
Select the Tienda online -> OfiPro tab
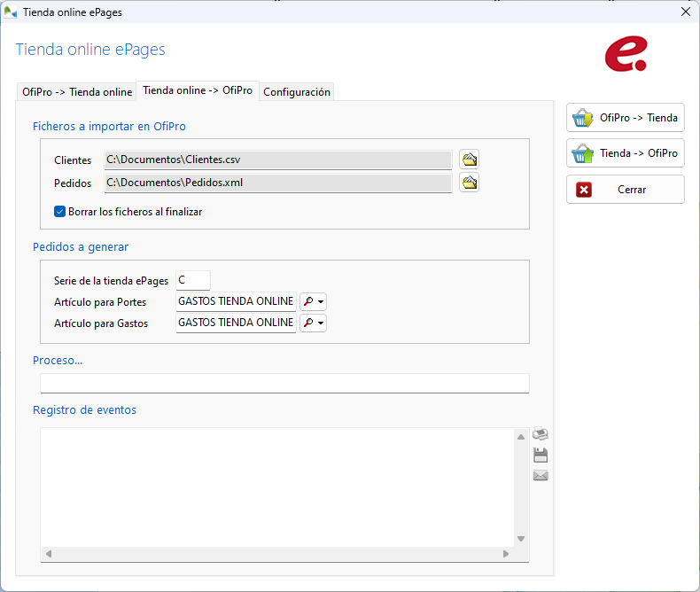tap(198, 90)
